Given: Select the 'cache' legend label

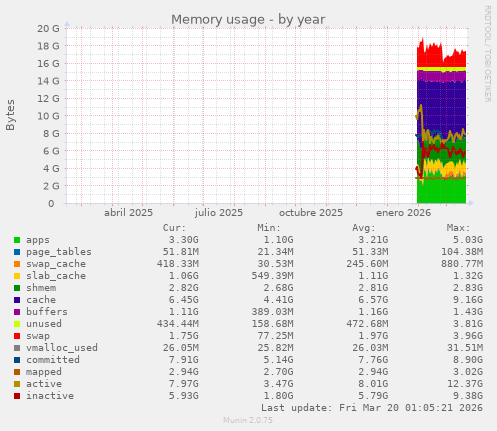Looking at the screenshot, I should (x=41, y=300).
